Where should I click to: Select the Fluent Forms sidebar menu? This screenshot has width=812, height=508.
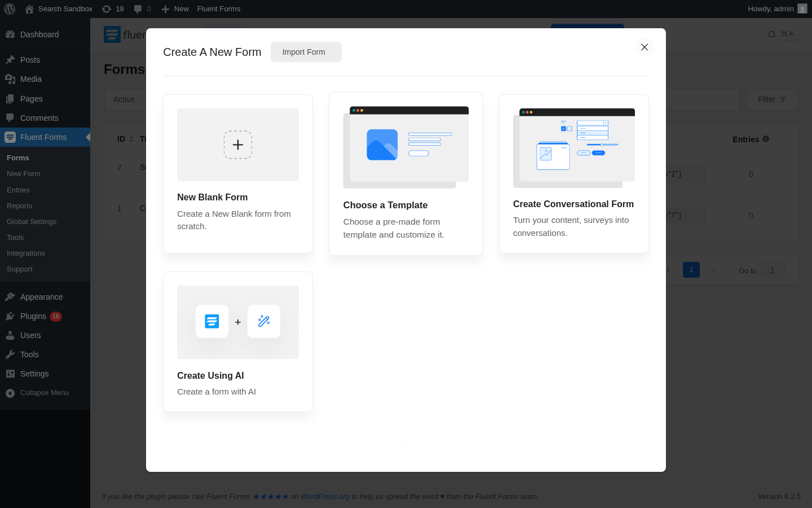45,137
